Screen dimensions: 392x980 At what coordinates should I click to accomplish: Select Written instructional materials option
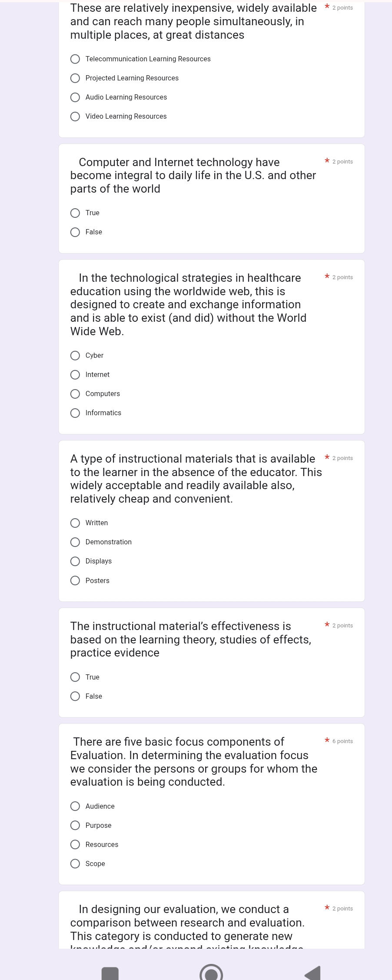pyautogui.click(x=75, y=523)
